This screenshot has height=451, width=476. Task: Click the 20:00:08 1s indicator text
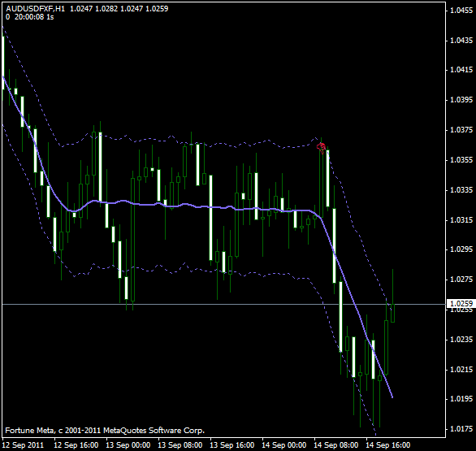(34, 17)
